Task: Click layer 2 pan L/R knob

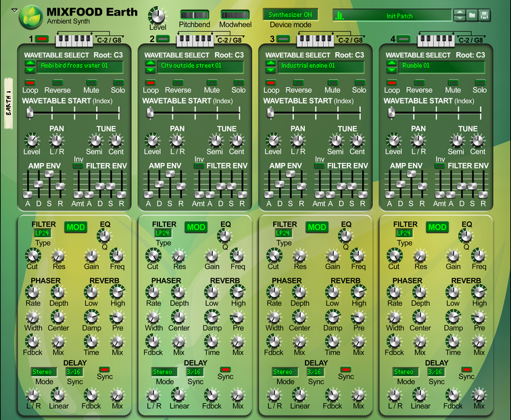Action: click(x=177, y=141)
